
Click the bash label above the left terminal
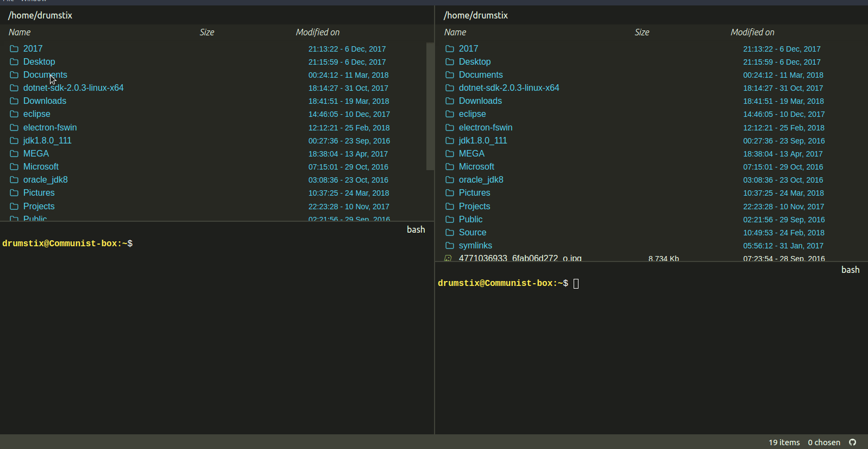(x=416, y=230)
